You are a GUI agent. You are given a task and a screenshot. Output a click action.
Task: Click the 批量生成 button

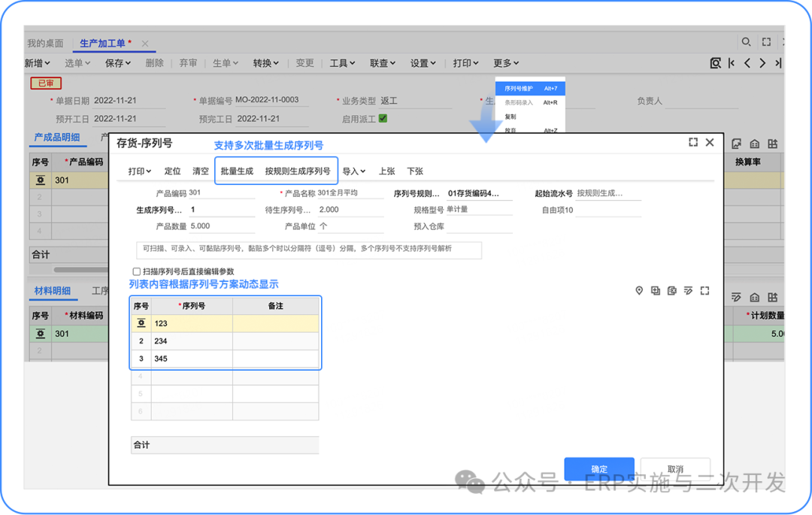pyautogui.click(x=237, y=171)
